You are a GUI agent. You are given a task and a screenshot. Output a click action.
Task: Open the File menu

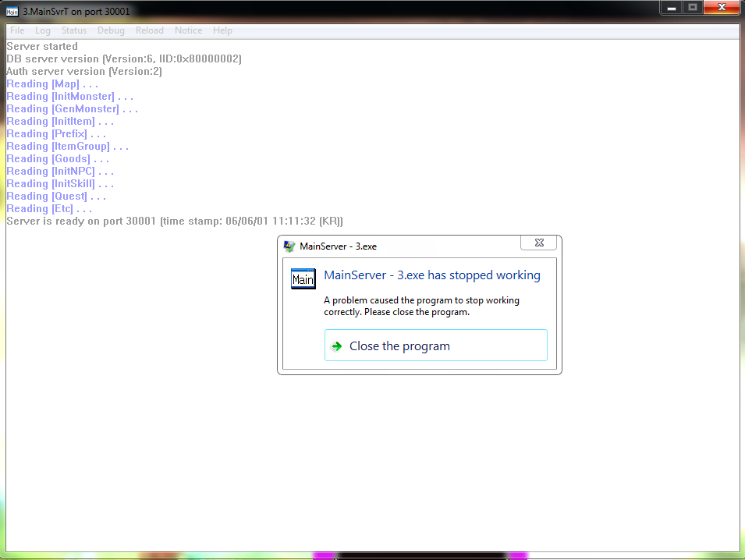pos(17,30)
